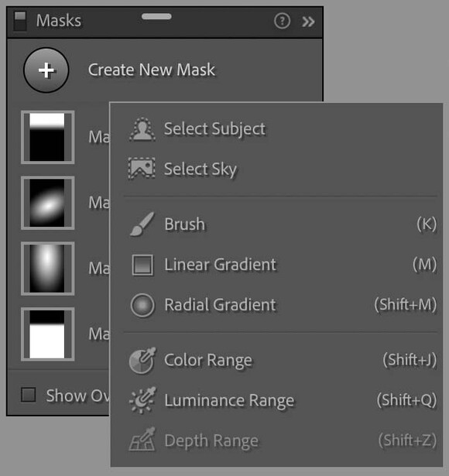Choose Select Sky menu entry
Screen dimensions: 449x476
(276, 169)
